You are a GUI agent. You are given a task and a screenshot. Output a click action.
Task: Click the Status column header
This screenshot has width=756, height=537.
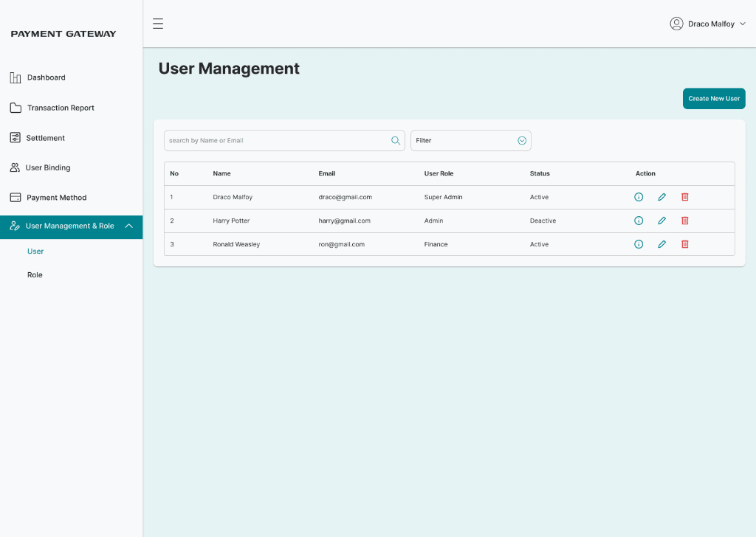(540, 173)
